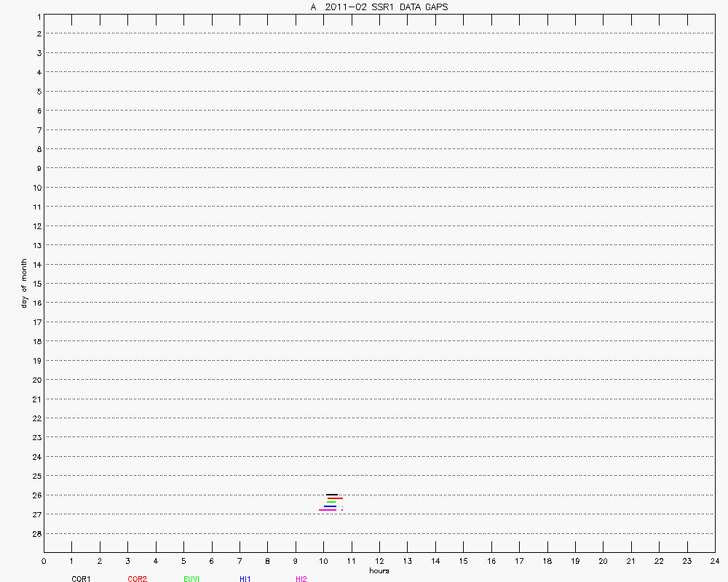Click the red COR2 data gap bar
The image size is (728, 582).
coord(335,498)
